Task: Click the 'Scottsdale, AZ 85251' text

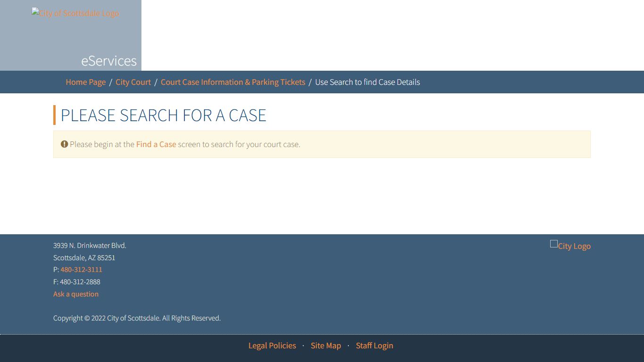Action: pyautogui.click(x=84, y=258)
